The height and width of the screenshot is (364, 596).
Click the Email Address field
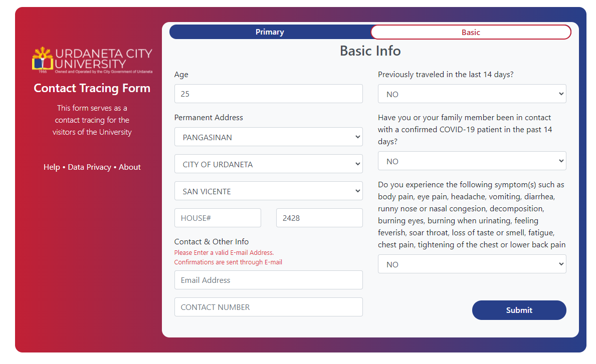[268, 280]
